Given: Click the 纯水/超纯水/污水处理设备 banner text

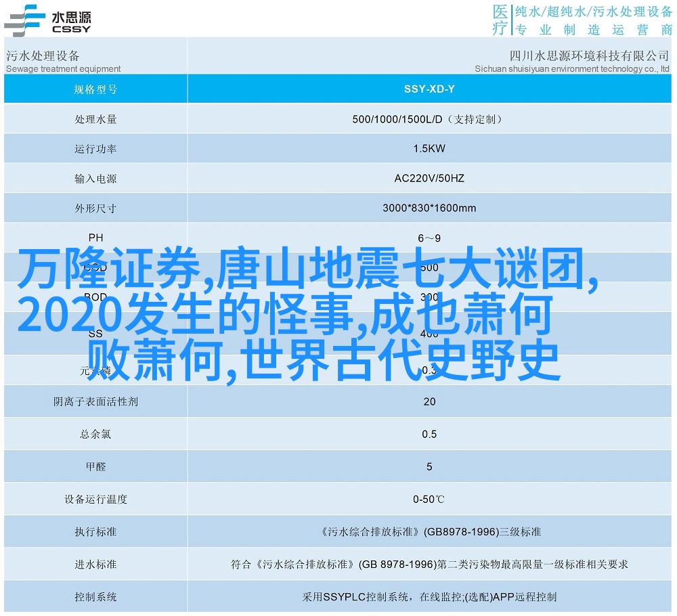Looking at the screenshot, I should [594, 12].
